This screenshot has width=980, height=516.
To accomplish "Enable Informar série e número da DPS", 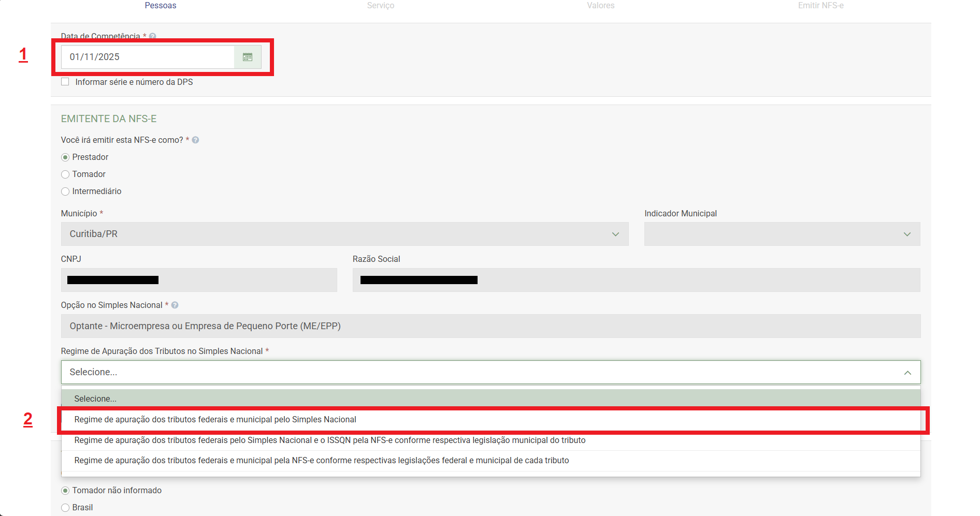I will 65,82.
